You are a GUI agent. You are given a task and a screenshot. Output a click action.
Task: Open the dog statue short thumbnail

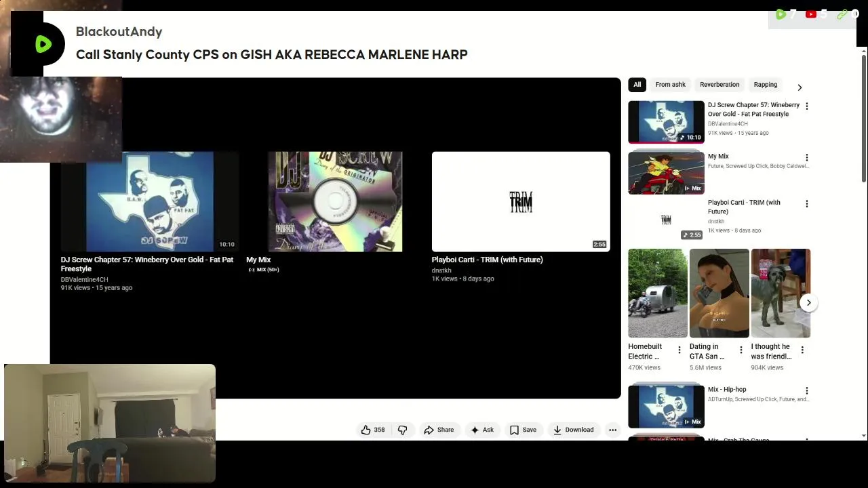pyautogui.click(x=781, y=293)
